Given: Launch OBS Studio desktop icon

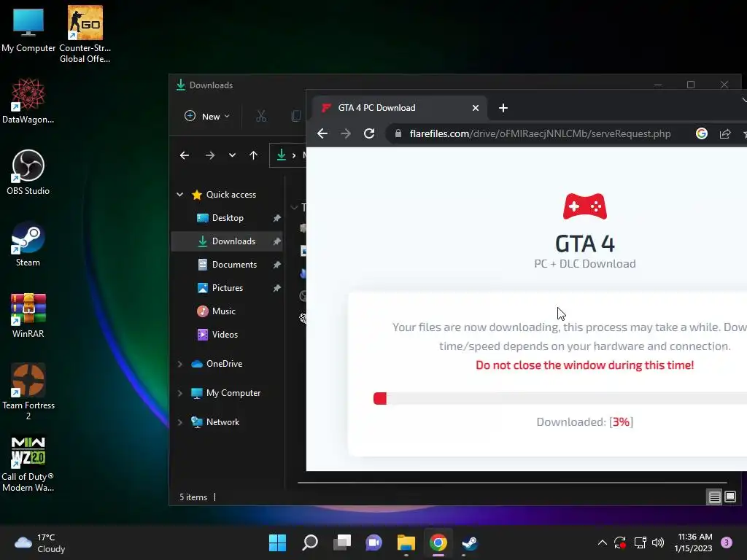Looking at the screenshot, I should pos(28,172).
